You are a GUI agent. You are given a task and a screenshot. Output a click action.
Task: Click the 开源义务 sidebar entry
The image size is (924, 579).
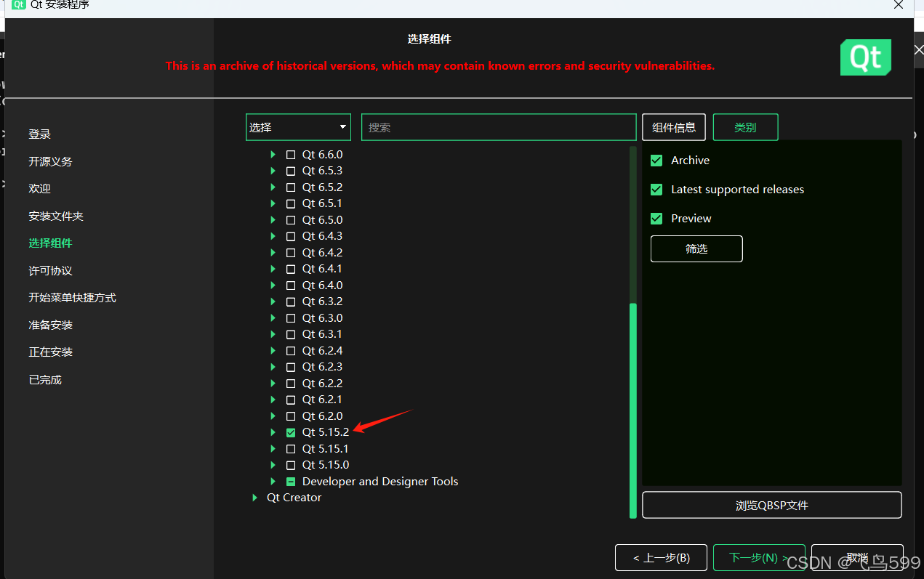point(51,162)
